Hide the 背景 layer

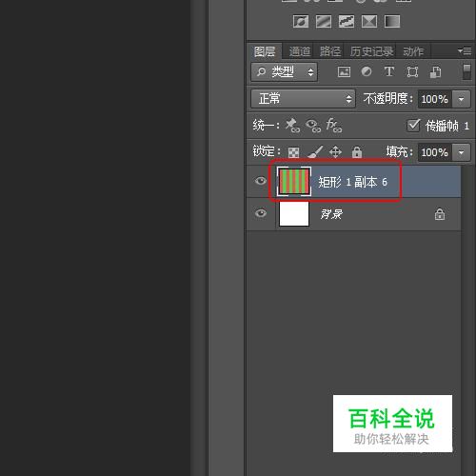261,213
